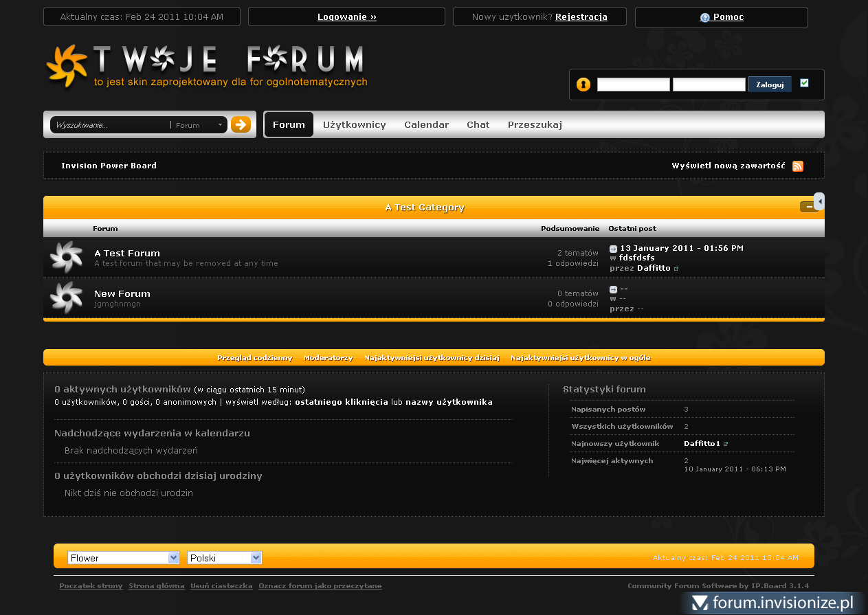868x615 pixels.
Task: Open the Przeszukaj tab
Action: 535,124
